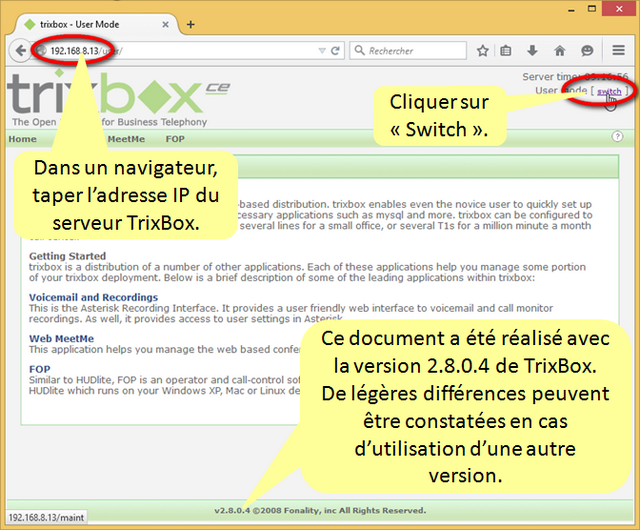Click into the Rechercher search field
The width and height of the screenshot is (640, 530).
408,51
